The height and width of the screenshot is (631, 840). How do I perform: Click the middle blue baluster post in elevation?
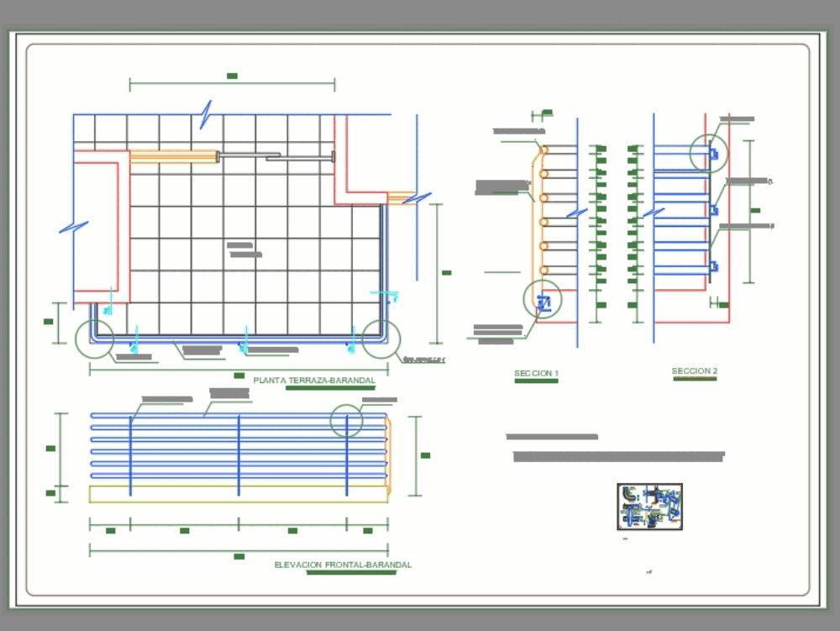(239, 454)
